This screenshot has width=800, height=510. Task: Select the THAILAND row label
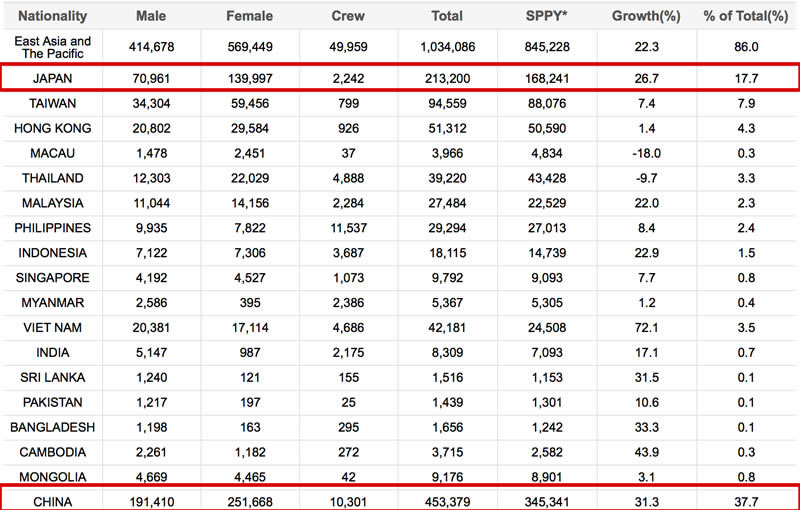[x=53, y=178]
